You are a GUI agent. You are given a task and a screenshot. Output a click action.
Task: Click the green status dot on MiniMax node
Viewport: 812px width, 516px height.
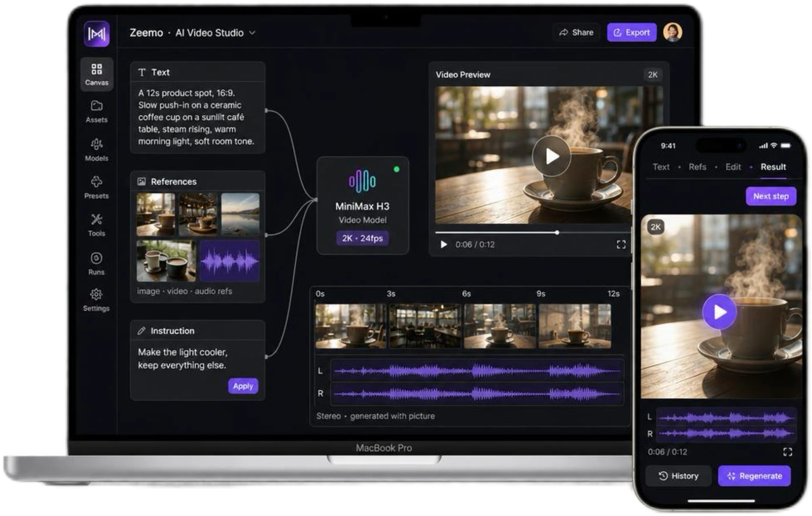[x=397, y=169]
